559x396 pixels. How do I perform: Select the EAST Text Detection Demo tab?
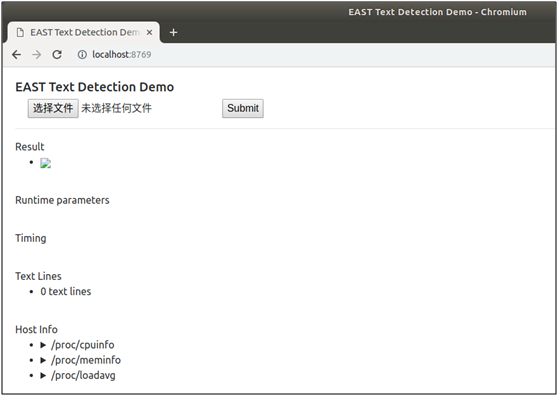[x=83, y=32]
